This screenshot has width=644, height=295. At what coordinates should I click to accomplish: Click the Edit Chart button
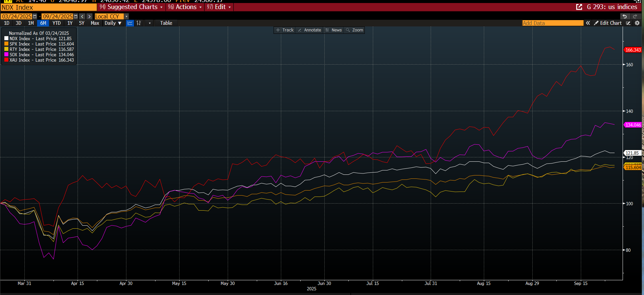[608, 23]
